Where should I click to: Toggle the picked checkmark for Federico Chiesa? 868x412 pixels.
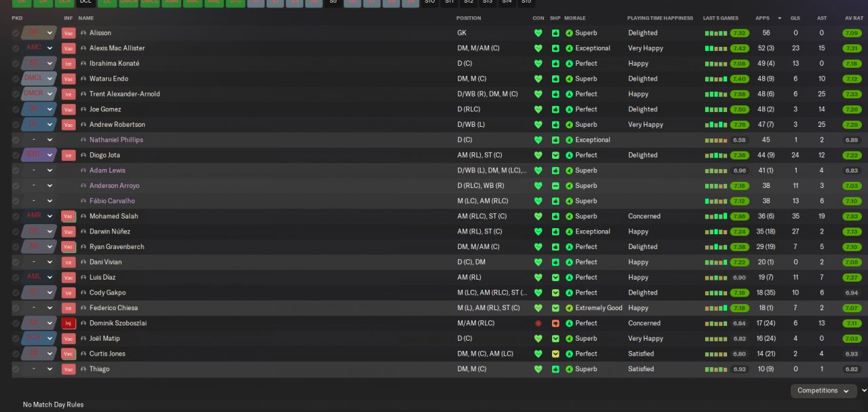16,307
